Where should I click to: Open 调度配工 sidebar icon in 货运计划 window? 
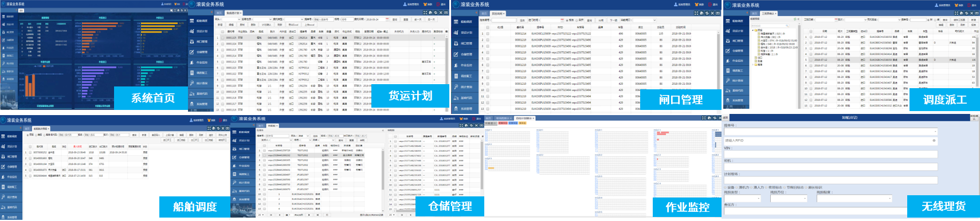[193, 73]
